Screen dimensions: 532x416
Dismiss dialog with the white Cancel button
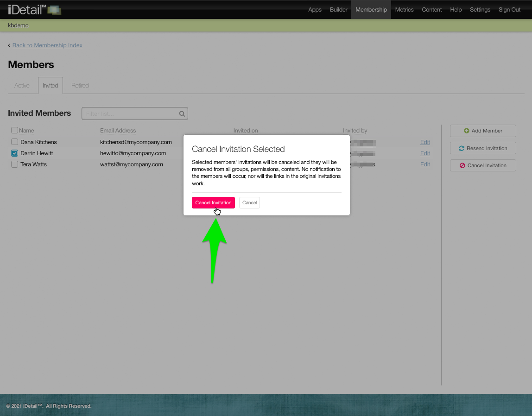point(249,203)
